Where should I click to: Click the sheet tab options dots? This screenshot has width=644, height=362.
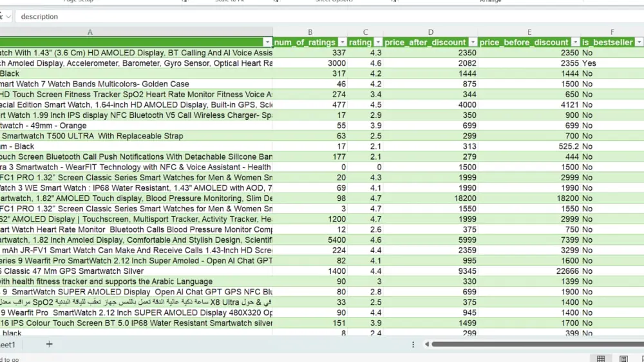413,345
